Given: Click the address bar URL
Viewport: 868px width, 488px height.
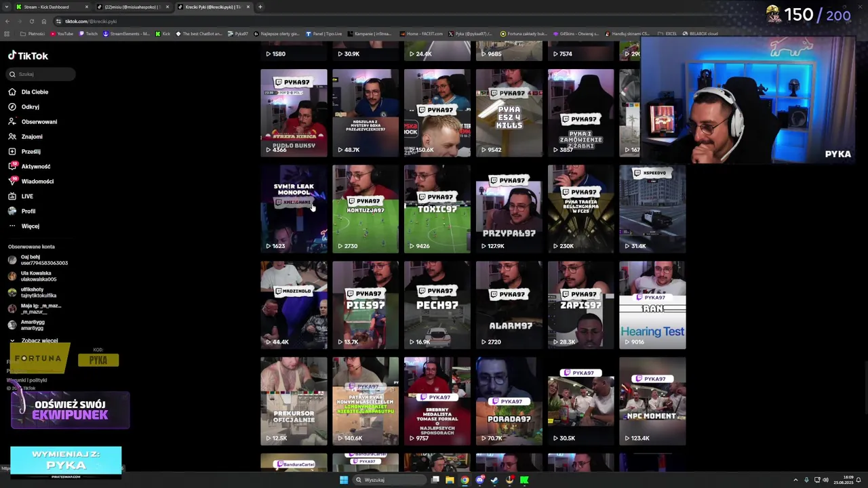Looking at the screenshot, I should point(91,21).
